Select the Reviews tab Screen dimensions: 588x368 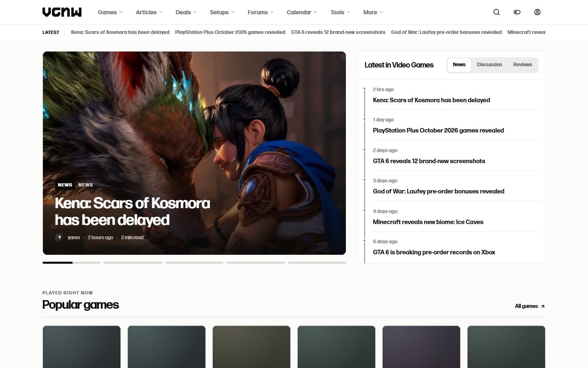tap(523, 65)
